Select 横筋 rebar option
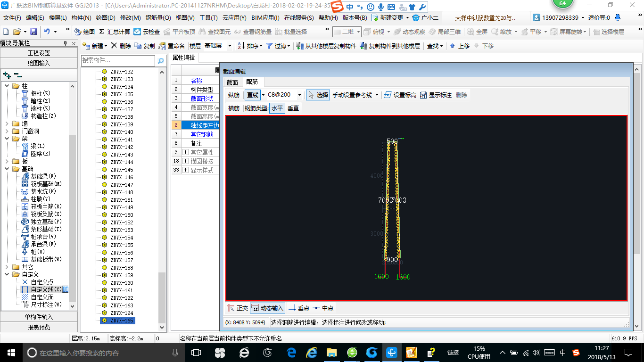 pos(234,108)
